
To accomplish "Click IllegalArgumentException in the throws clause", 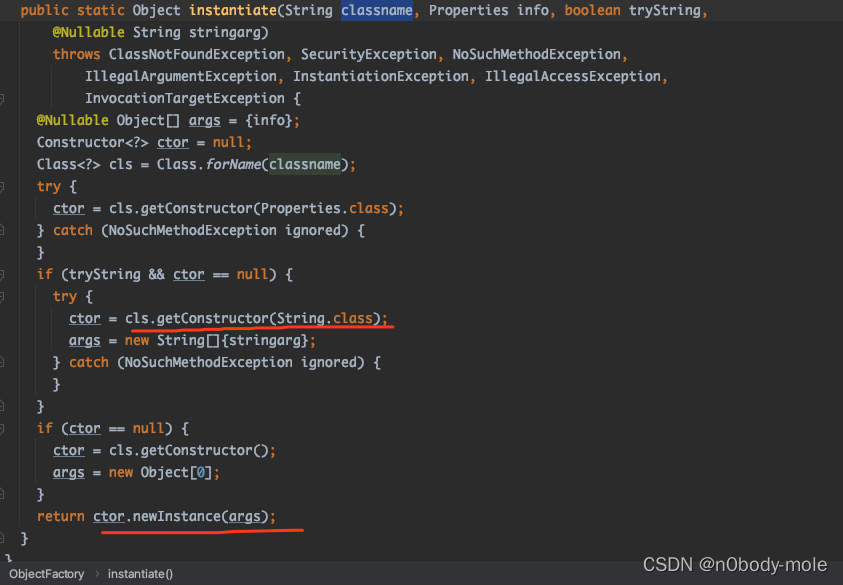I will pos(181,76).
